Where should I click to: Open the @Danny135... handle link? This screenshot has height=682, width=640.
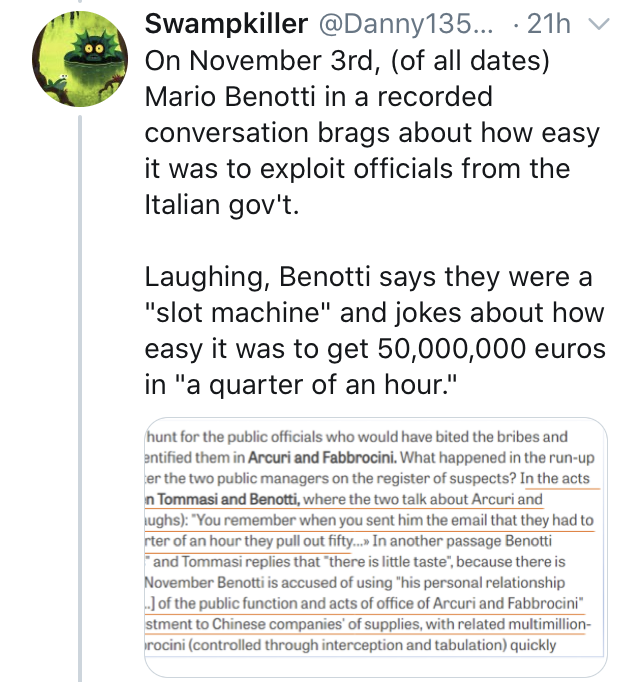(x=406, y=23)
